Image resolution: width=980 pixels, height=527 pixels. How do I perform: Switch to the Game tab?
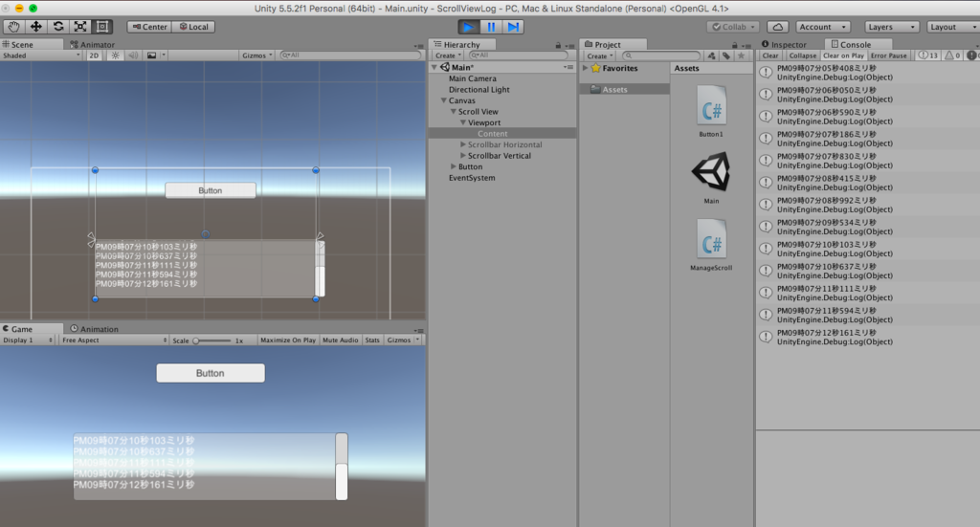click(32, 329)
